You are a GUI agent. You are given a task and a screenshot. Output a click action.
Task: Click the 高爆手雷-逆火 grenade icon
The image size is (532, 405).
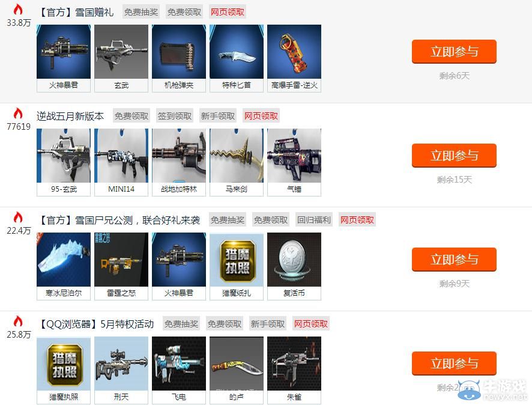click(x=294, y=52)
